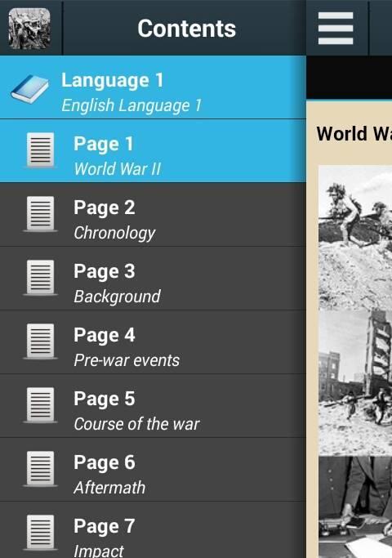Collapse the Language 1 section
The width and height of the screenshot is (392, 558).
tap(153, 87)
